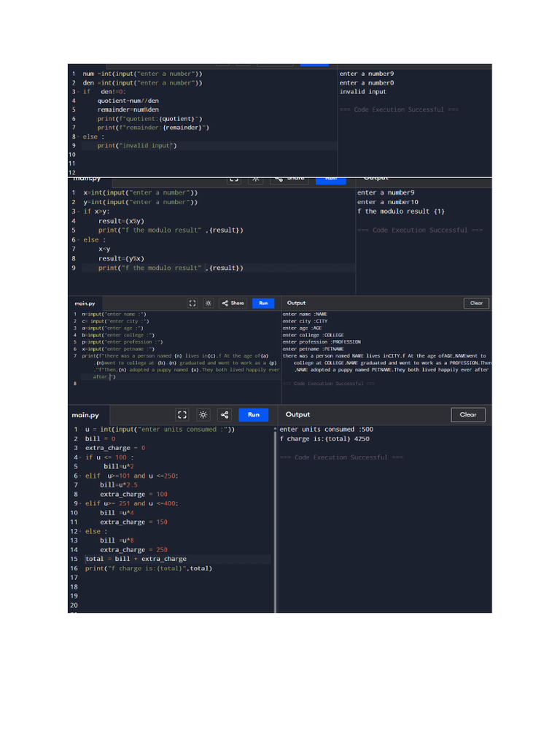Screen dimensions: 560x747
Task: Click the code line 'extra_charge = 100'
Action: click(x=134, y=495)
